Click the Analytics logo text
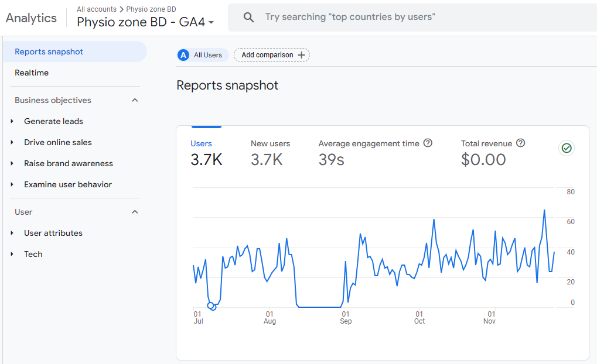The height and width of the screenshot is (364, 597). [31, 18]
